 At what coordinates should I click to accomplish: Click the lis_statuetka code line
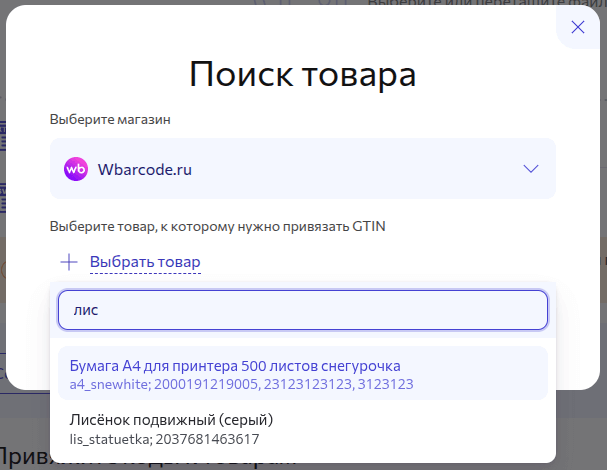tap(164, 438)
